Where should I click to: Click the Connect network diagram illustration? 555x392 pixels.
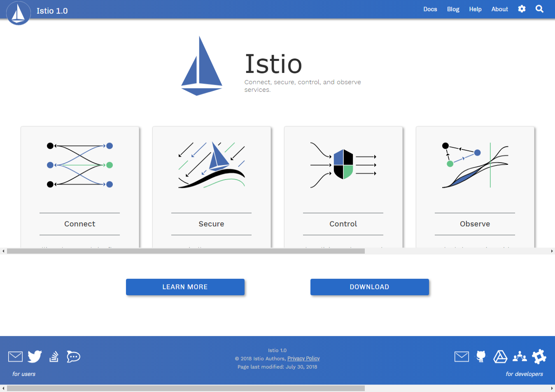coord(80,165)
